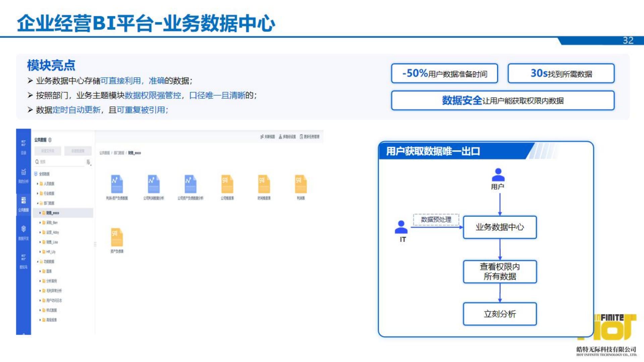Click the sort icon beside the search box
644x362 pixels.
(x=88, y=162)
